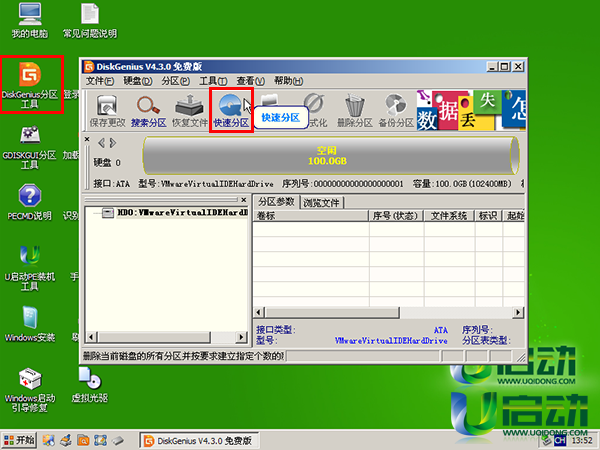
Task: Click the 13:52 system clock
Action: point(582,440)
